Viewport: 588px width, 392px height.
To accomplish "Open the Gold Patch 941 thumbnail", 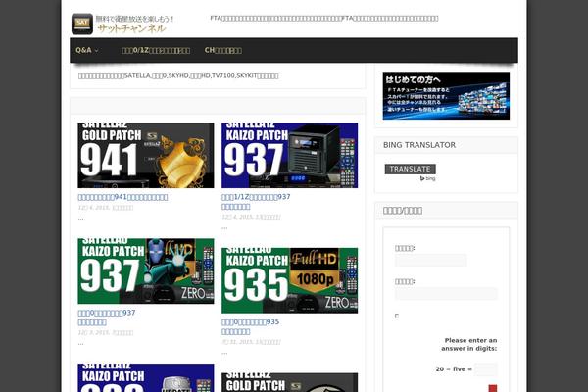I will pos(146,155).
